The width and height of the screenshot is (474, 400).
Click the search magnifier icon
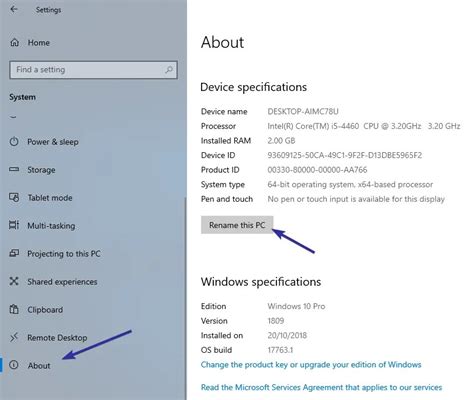coord(169,70)
